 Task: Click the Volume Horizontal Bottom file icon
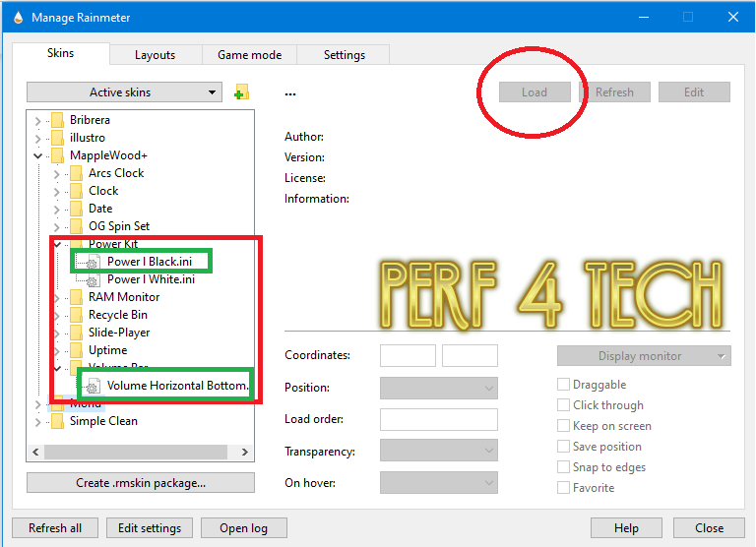point(94,386)
